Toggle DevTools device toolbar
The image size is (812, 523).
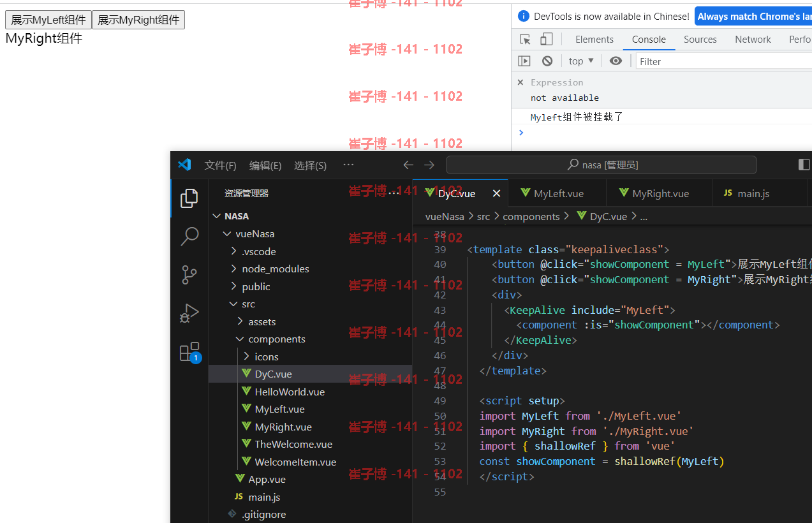coord(547,40)
